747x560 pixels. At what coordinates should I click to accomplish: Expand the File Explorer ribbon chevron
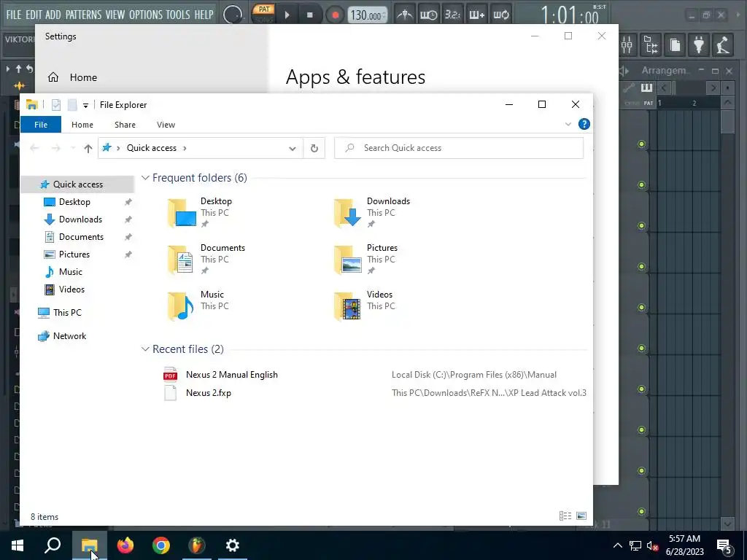[x=568, y=124]
